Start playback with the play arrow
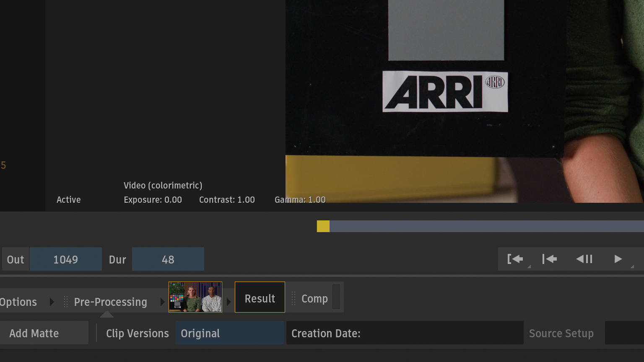This screenshot has width=644, height=362. click(618, 259)
